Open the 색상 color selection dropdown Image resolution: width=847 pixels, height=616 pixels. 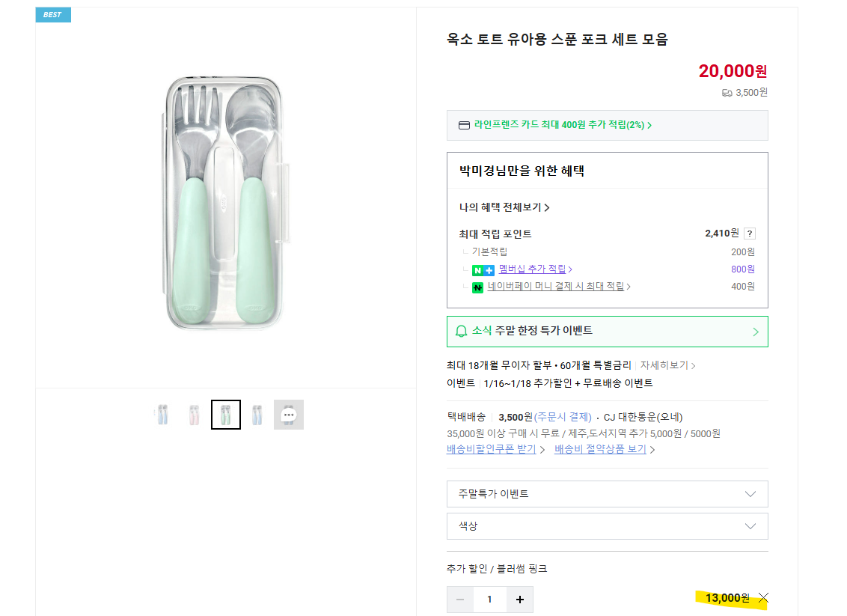point(607,525)
